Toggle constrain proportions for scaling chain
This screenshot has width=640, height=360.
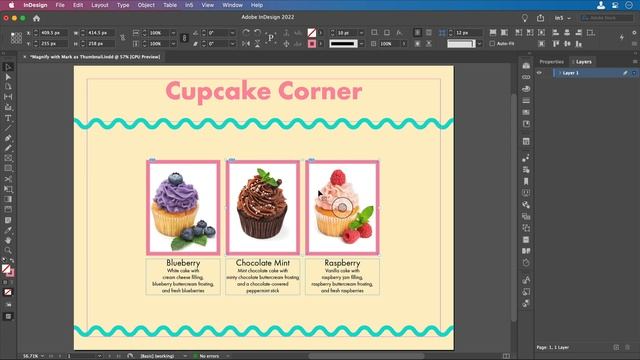click(184, 38)
